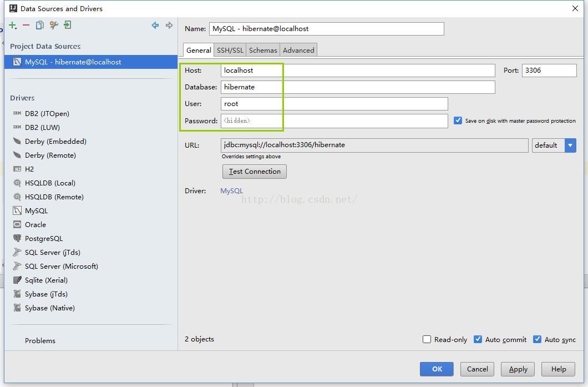Select the MySQL driver in Drivers list
Screen dimensions: 588x387
[36, 210]
